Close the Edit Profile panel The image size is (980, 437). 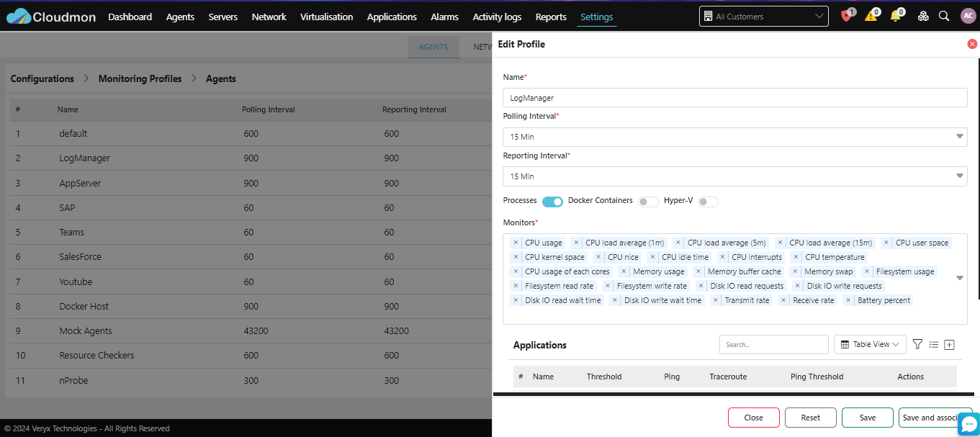click(972, 44)
